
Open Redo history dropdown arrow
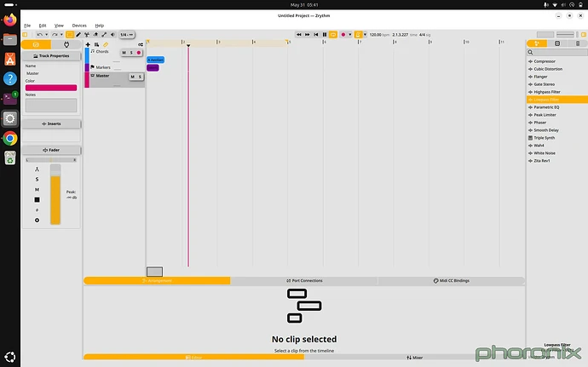61,35
